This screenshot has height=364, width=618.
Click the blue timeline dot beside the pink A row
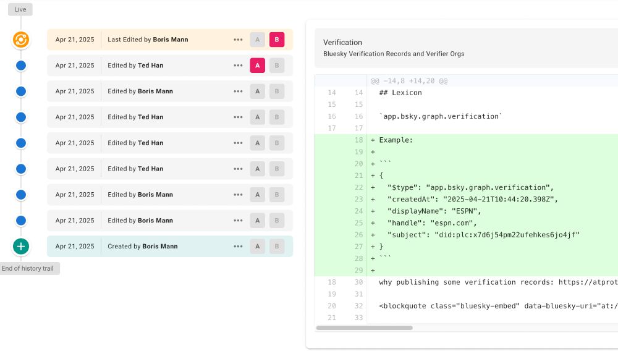tap(21, 66)
